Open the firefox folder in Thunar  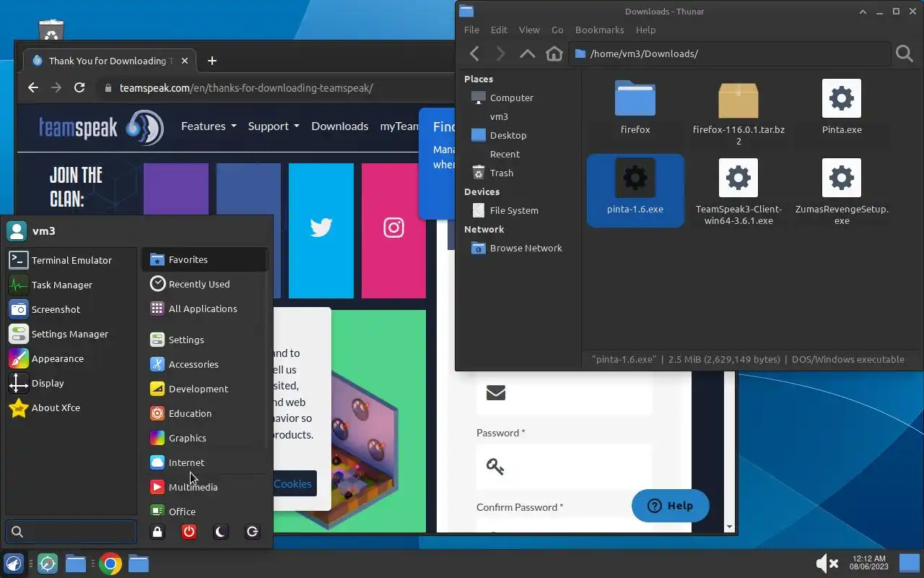tap(635, 108)
